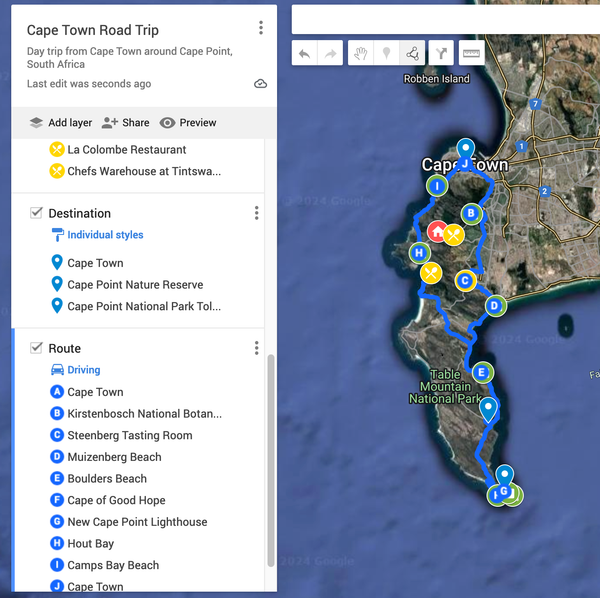Click marker C on the map
600x598 pixels.
465,281
